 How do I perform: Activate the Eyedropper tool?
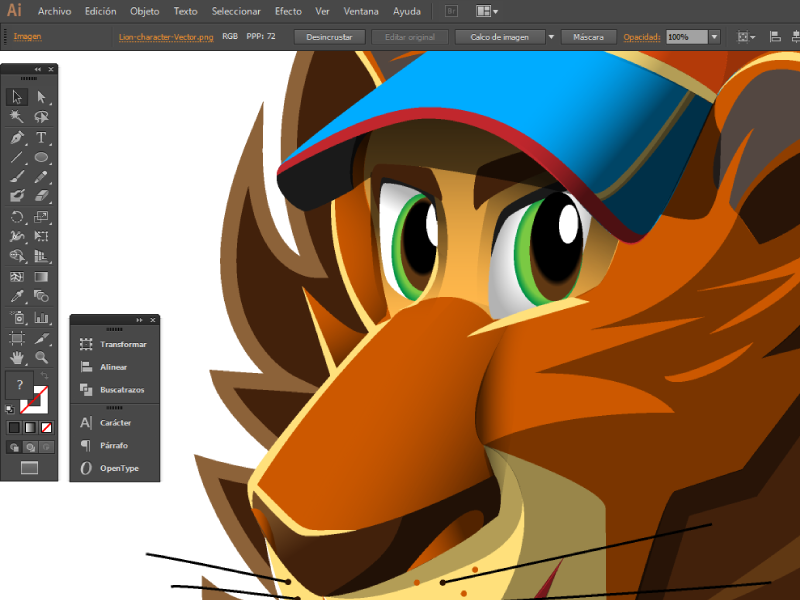(x=17, y=297)
